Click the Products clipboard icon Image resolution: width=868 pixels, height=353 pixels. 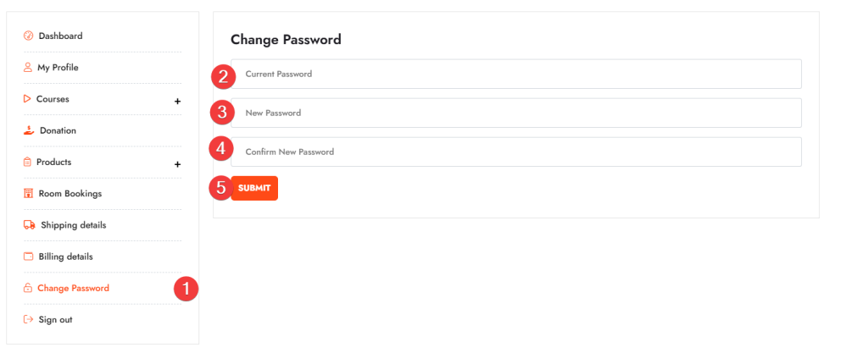27,162
